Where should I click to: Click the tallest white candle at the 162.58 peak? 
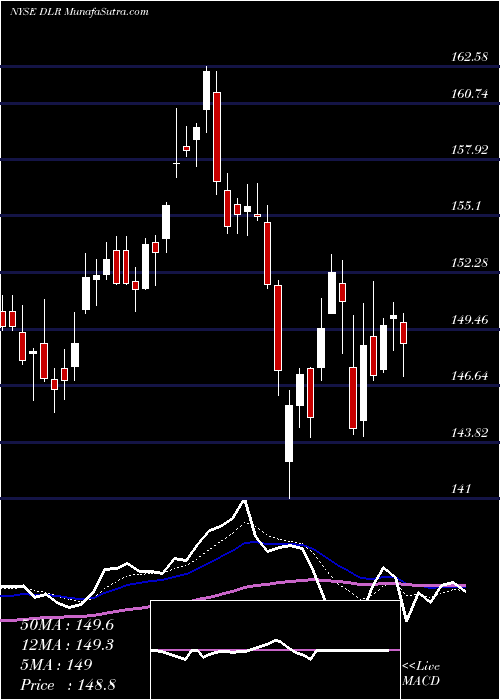click(x=206, y=91)
